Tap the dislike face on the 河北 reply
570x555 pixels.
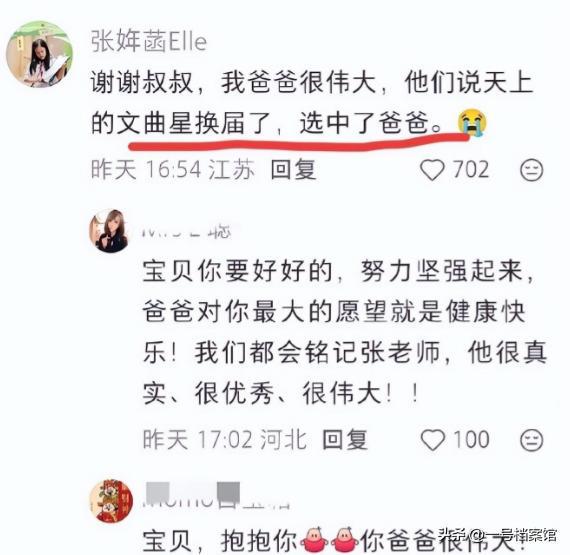click(531, 440)
